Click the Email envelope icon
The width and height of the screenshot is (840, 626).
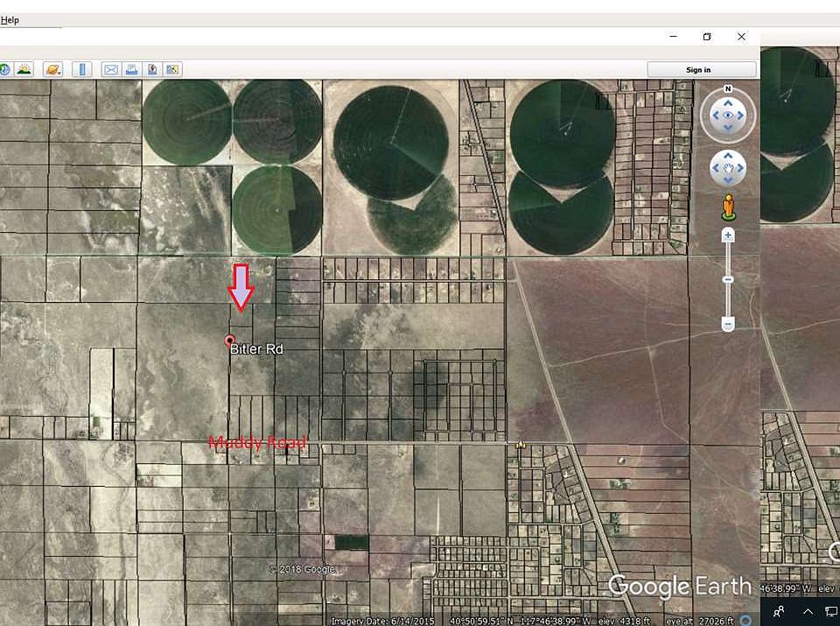tap(111, 69)
